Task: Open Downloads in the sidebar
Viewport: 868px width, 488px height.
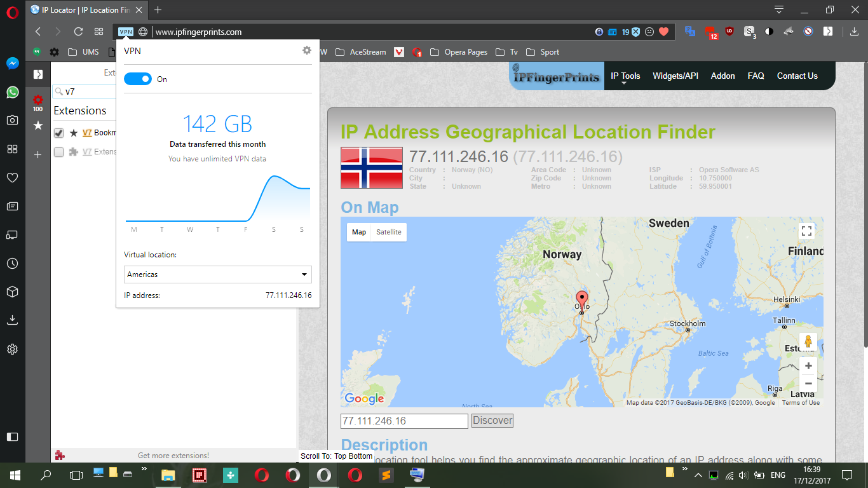Action: click(12, 320)
